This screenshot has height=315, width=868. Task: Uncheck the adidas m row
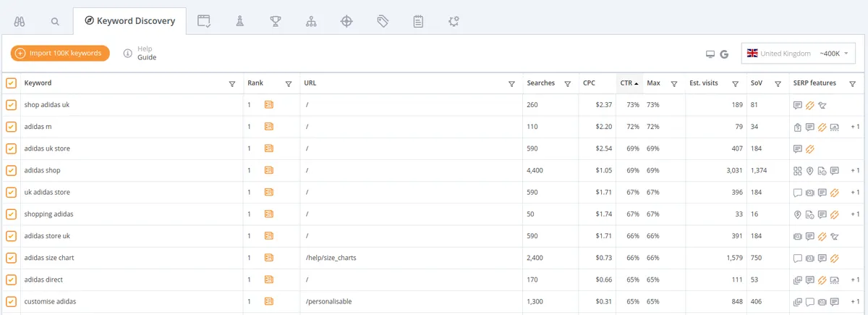coord(11,127)
